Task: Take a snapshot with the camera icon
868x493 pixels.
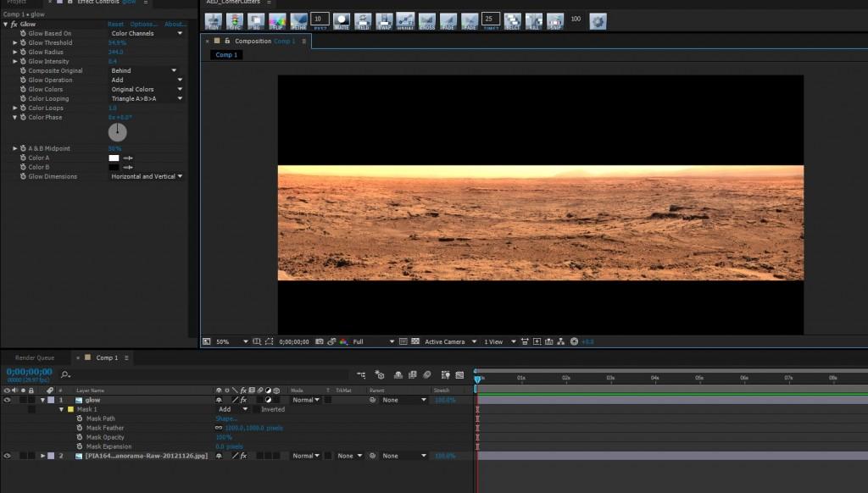Action: 318,341
